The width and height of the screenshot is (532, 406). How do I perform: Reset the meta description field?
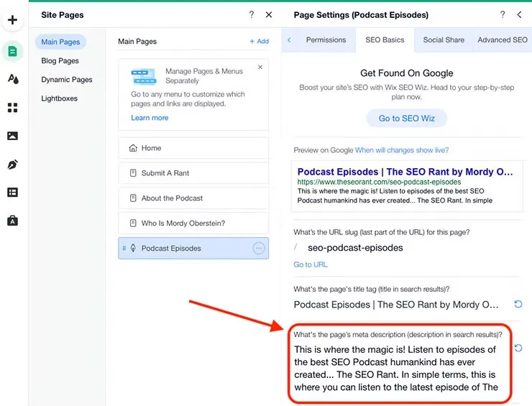(518, 349)
